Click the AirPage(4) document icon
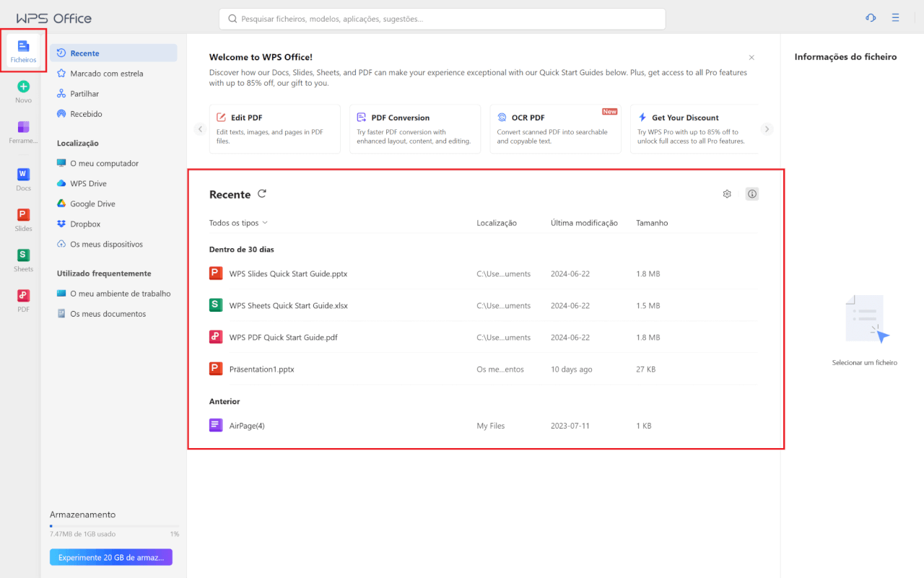The width and height of the screenshot is (924, 578). click(216, 425)
